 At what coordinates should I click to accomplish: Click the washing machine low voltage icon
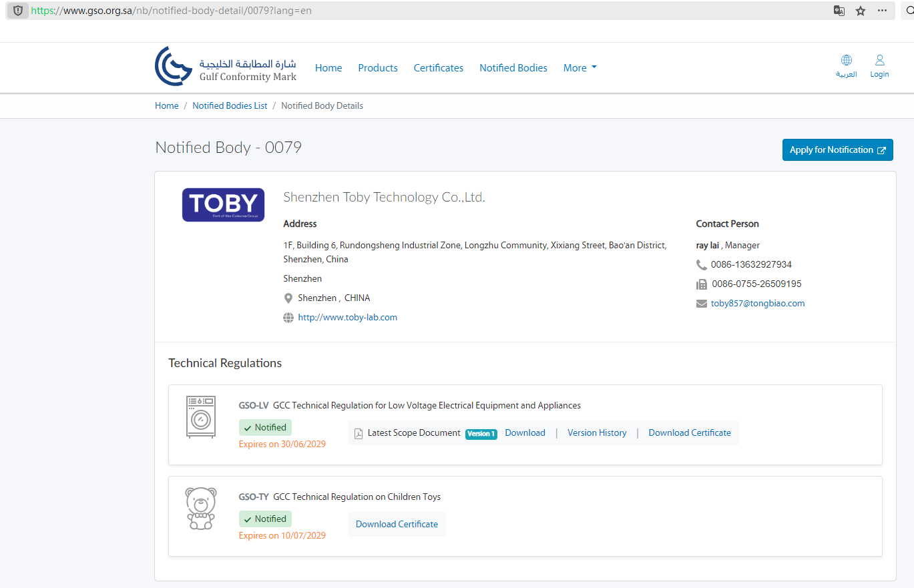201,417
